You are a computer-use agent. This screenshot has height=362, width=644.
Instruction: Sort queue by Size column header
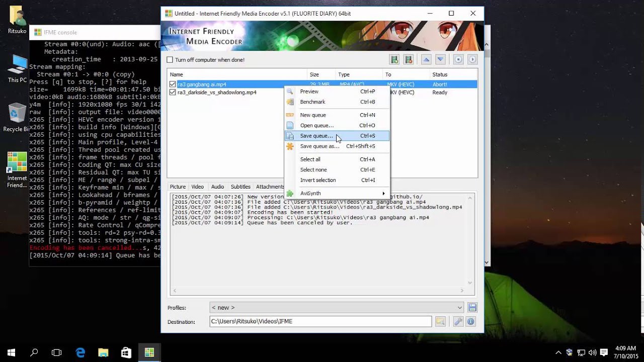pyautogui.click(x=321, y=74)
